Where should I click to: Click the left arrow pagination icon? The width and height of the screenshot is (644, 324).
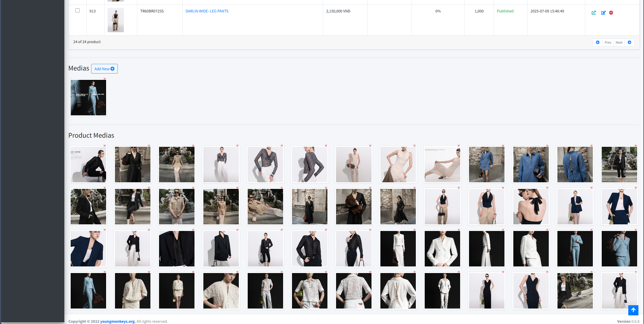tap(598, 42)
